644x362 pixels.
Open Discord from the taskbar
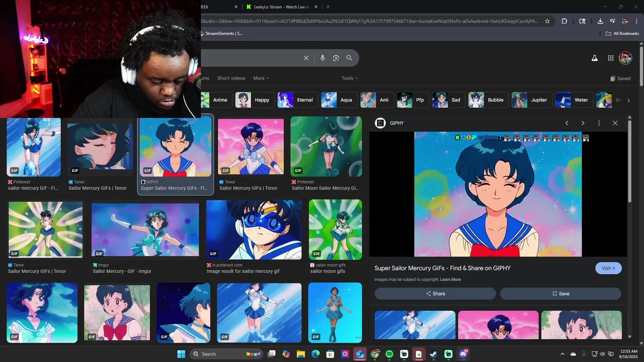463,354
